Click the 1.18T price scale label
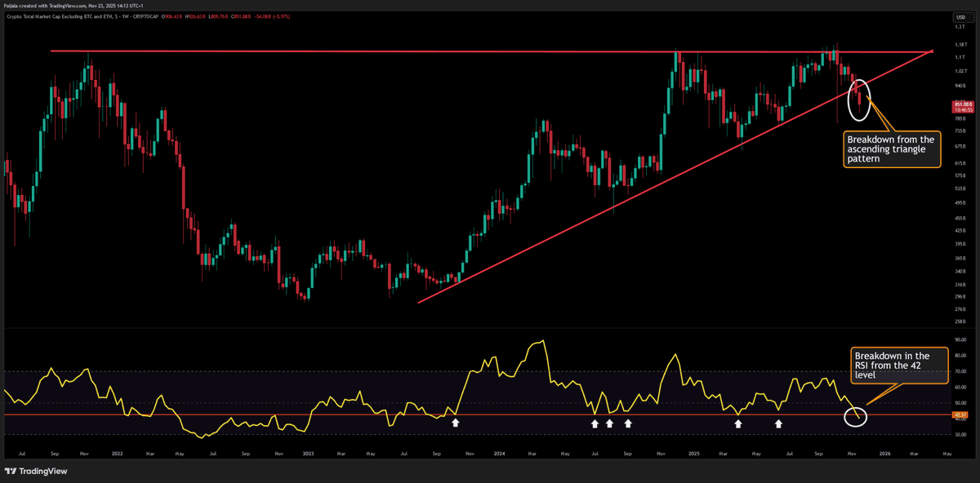The image size is (980, 483). 960,43
